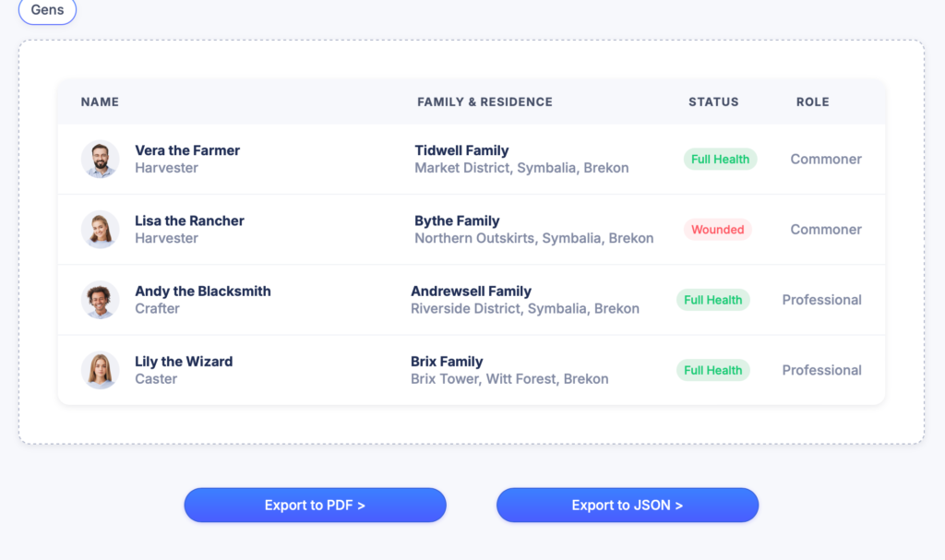945x560 pixels.
Task: Click Brix Family entry
Action: click(x=447, y=362)
